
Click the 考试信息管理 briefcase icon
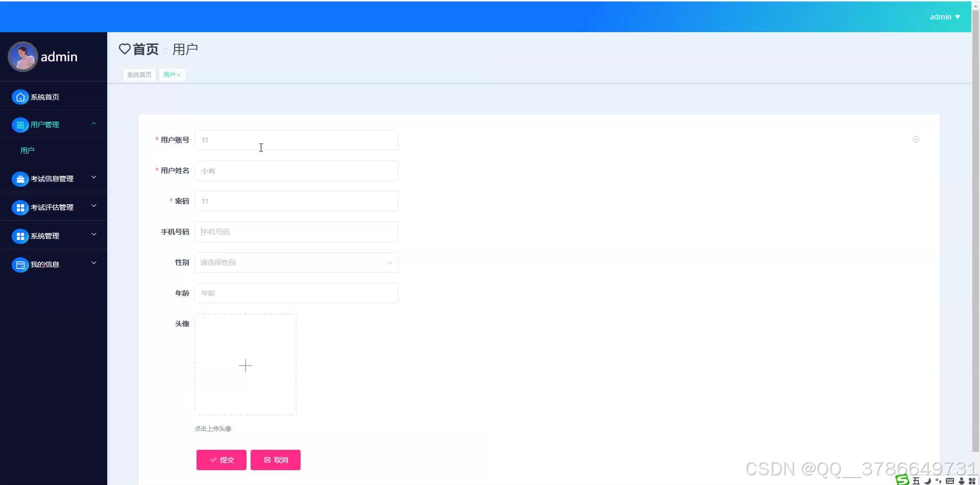20,179
